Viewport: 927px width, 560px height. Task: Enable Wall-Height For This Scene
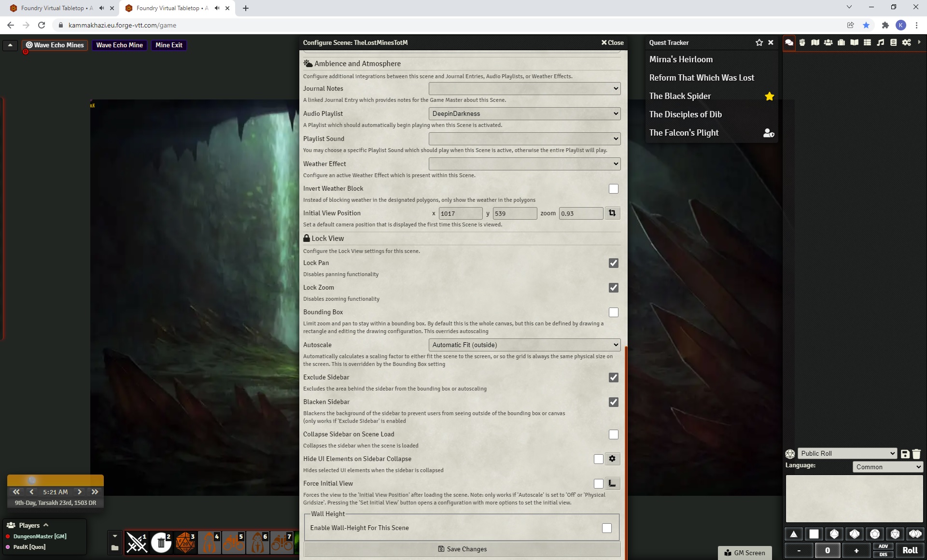pyautogui.click(x=607, y=528)
